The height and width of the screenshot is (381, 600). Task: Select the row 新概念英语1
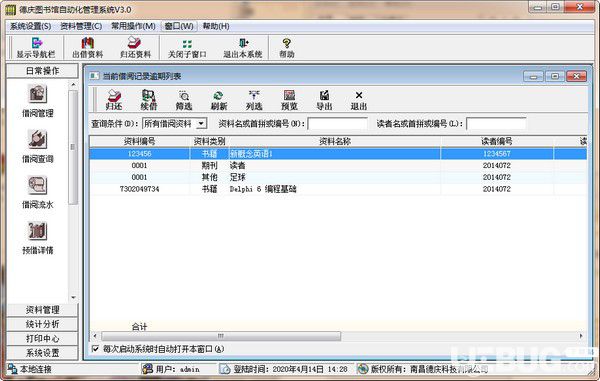pyautogui.click(x=338, y=154)
